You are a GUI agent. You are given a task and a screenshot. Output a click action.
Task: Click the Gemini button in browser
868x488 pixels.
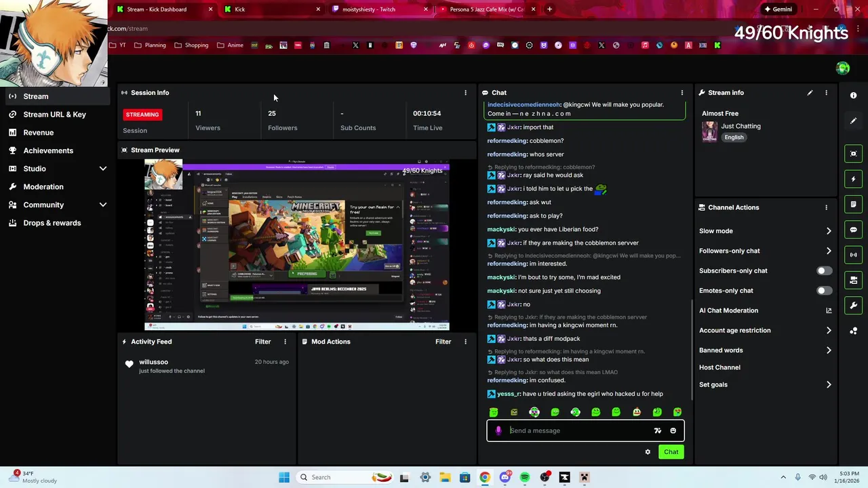[x=777, y=9]
